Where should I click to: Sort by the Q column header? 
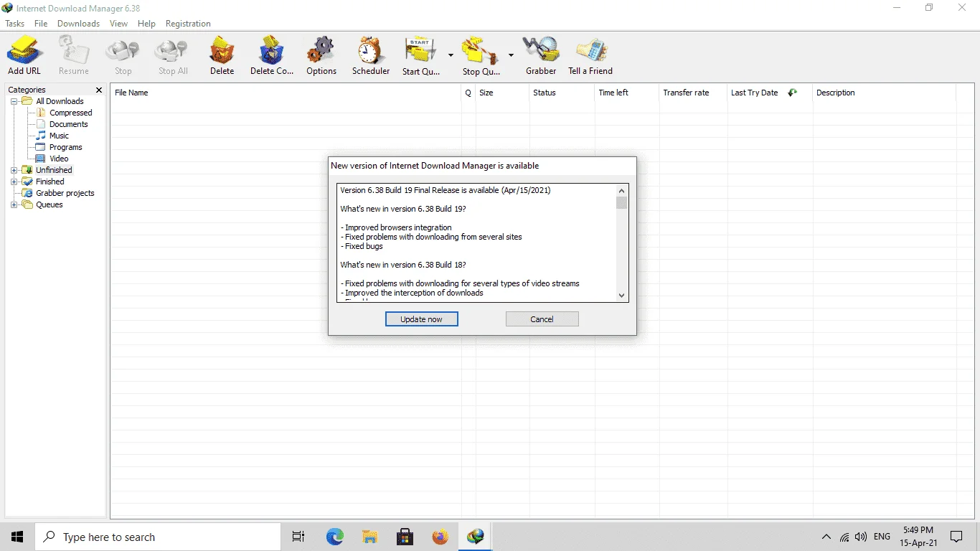point(468,93)
